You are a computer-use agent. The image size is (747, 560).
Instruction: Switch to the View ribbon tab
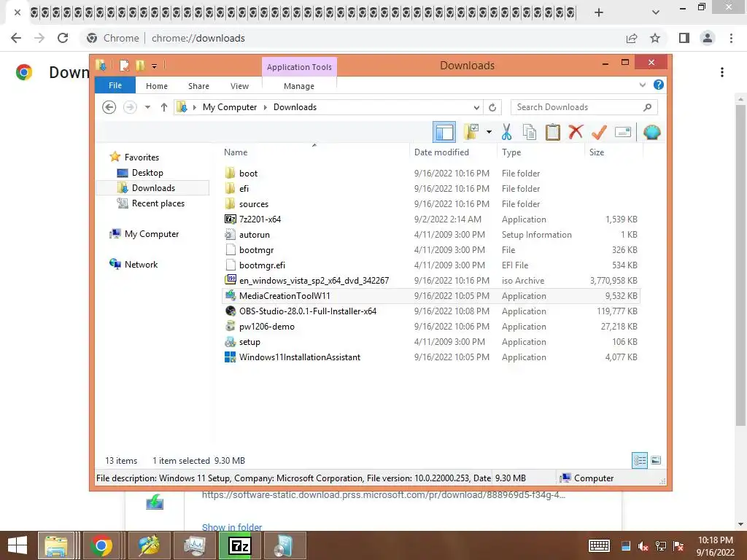tap(239, 86)
